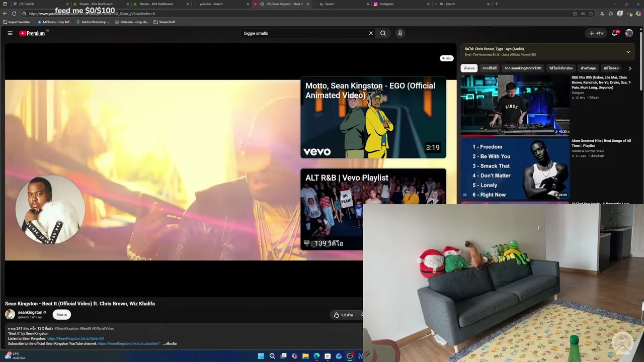Start voice search with the microphone
Viewport: 644px width, 362px height.
[x=400, y=33]
